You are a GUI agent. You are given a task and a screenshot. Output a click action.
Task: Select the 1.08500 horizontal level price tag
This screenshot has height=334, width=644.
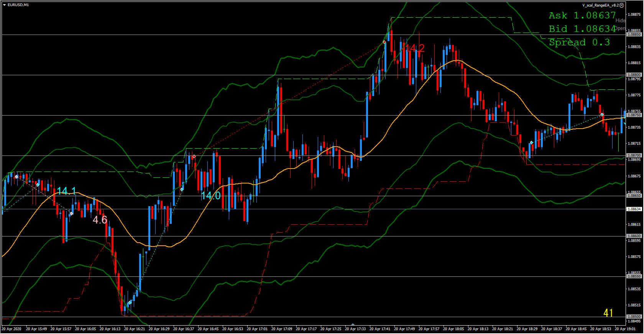634,317
